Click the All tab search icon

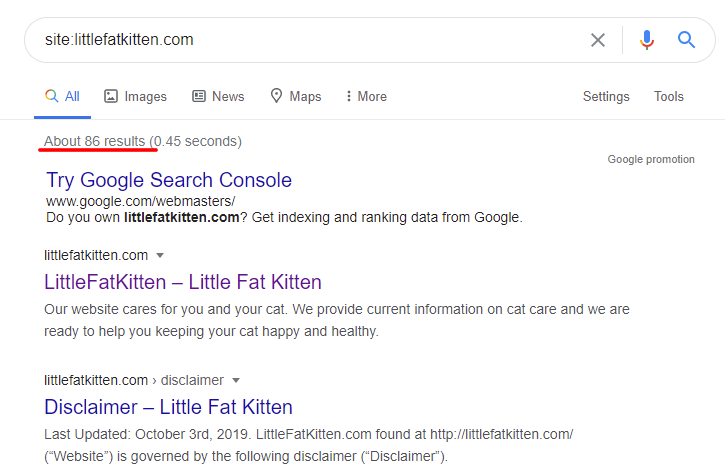[x=51, y=97]
